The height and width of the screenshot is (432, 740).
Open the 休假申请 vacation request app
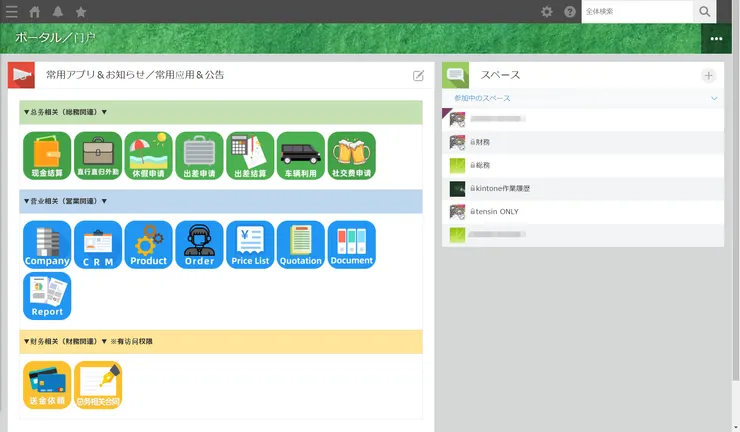pos(148,155)
